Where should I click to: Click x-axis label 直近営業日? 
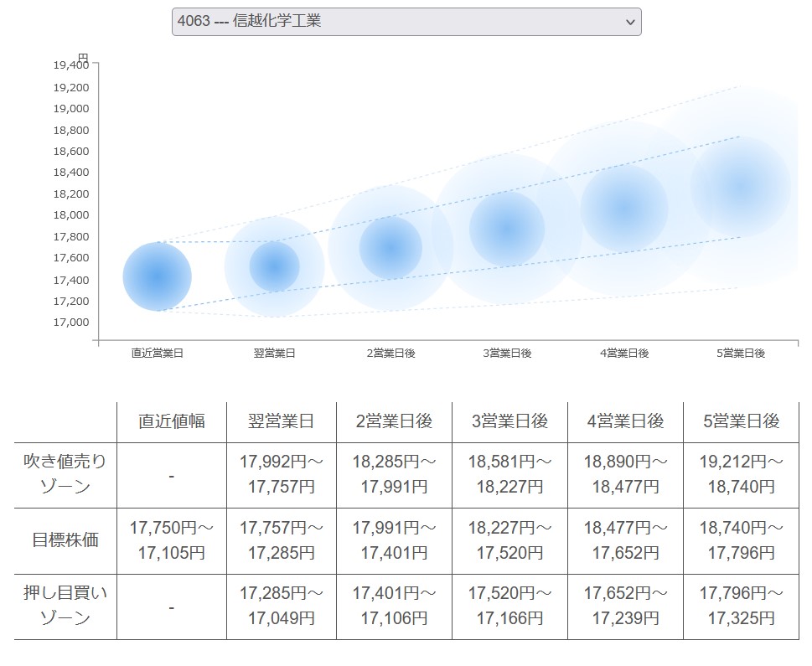pyautogui.click(x=158, y=354)
